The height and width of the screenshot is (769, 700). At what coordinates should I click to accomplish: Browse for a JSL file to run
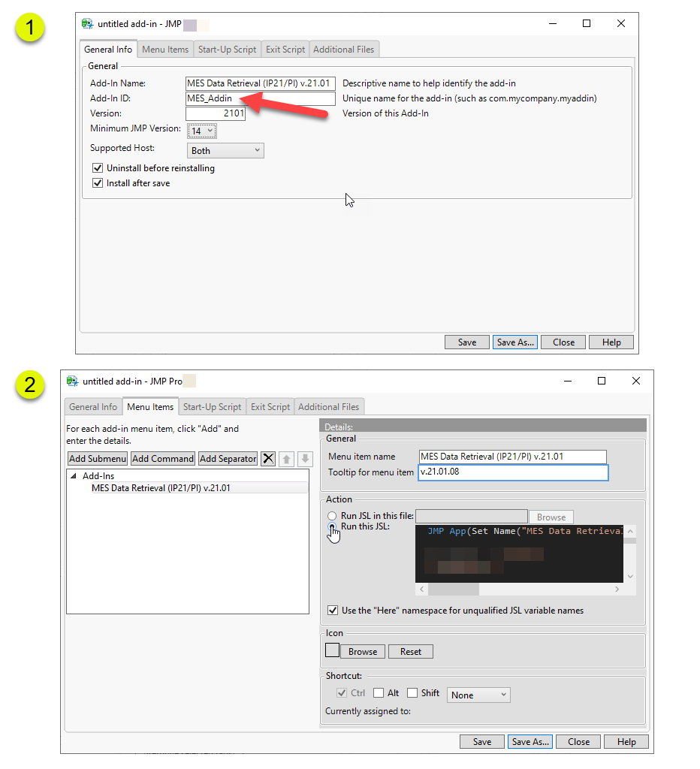tap(551, 516)
